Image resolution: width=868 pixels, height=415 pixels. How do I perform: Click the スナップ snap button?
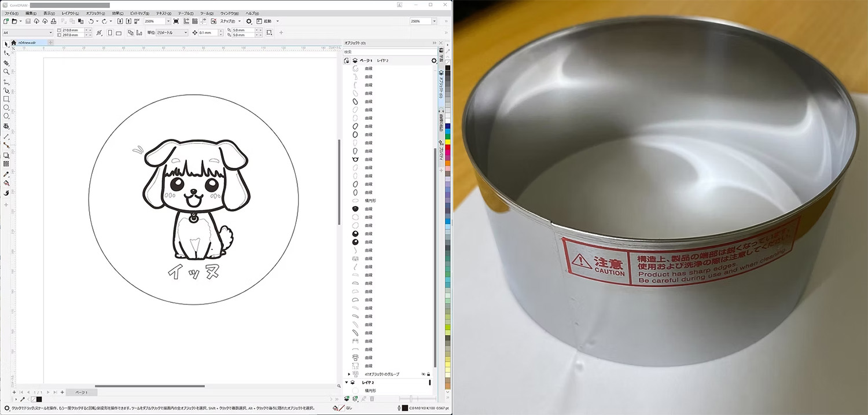point(227,21)
